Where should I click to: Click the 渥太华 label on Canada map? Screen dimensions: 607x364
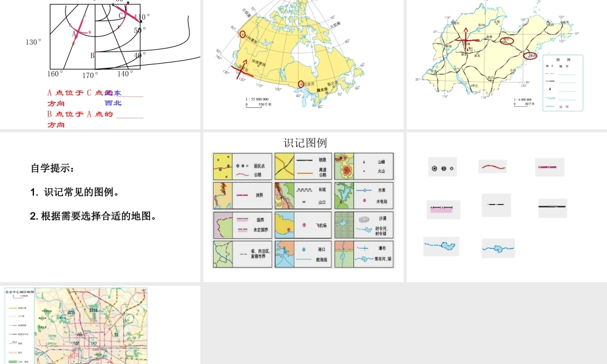point(322,90)
